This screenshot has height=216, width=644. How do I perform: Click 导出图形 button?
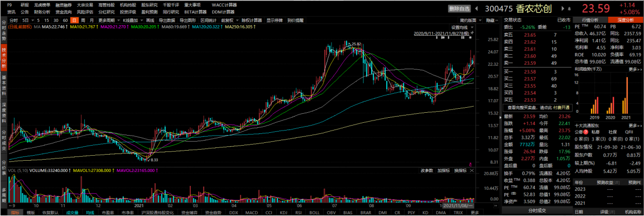click(188, 20)
